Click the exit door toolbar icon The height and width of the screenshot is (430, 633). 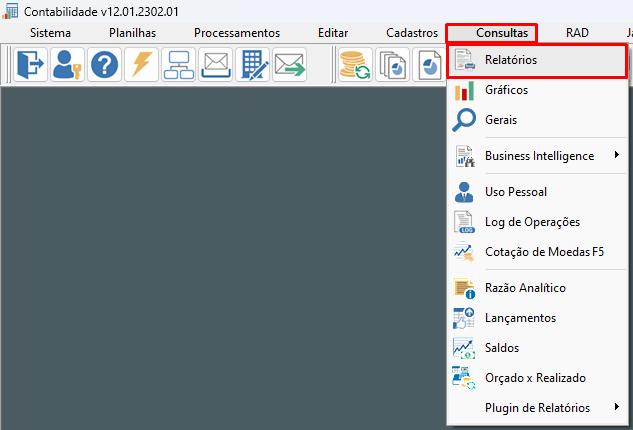[x=31, y=65]
